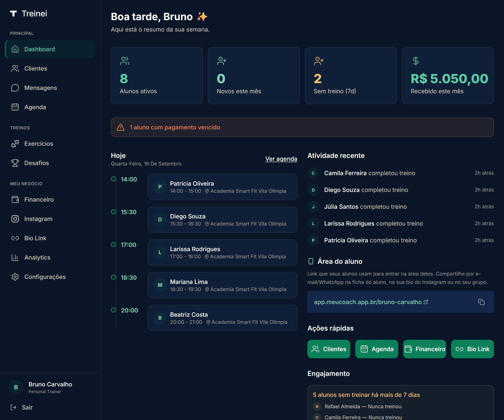
Task: Click the external link icon beside bruno-carvalho URL
Action: point(426,302)
